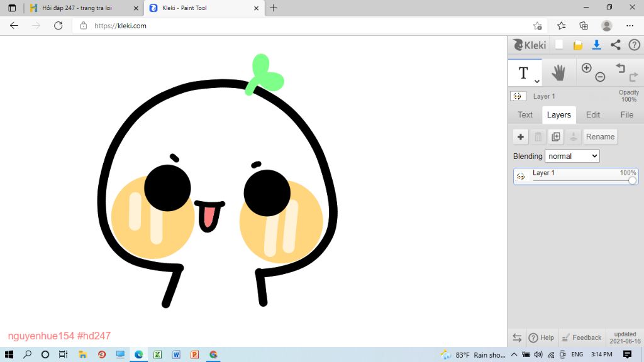The image size is (644, 362).
Task: Click the ENG language indicator
Action: point(577,354)
